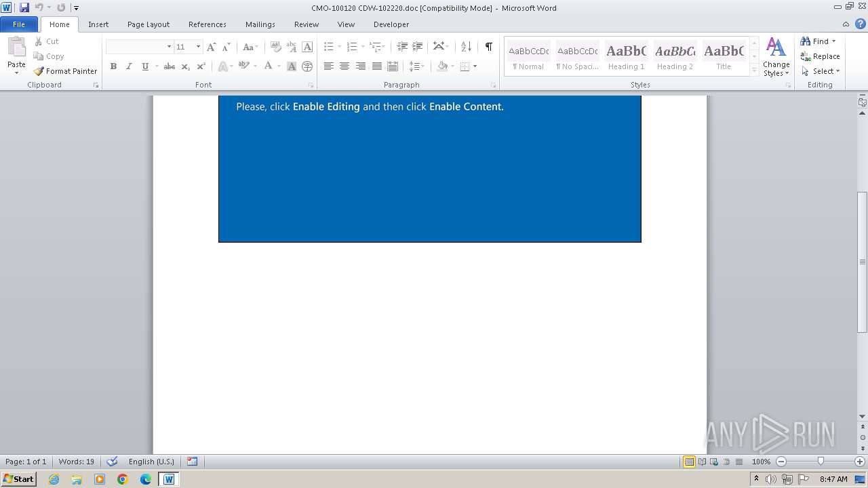Align text right
868x488 pixels.
tap(361, 66)
